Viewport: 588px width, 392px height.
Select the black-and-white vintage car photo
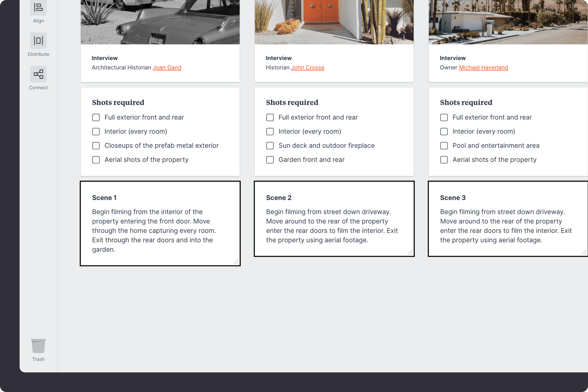pos(160,22)
